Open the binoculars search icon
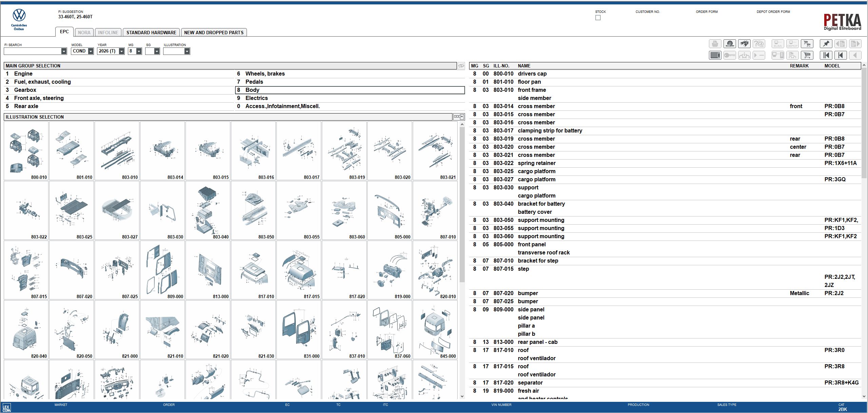Viewport: 868px width, 413px height. point(745,44)
